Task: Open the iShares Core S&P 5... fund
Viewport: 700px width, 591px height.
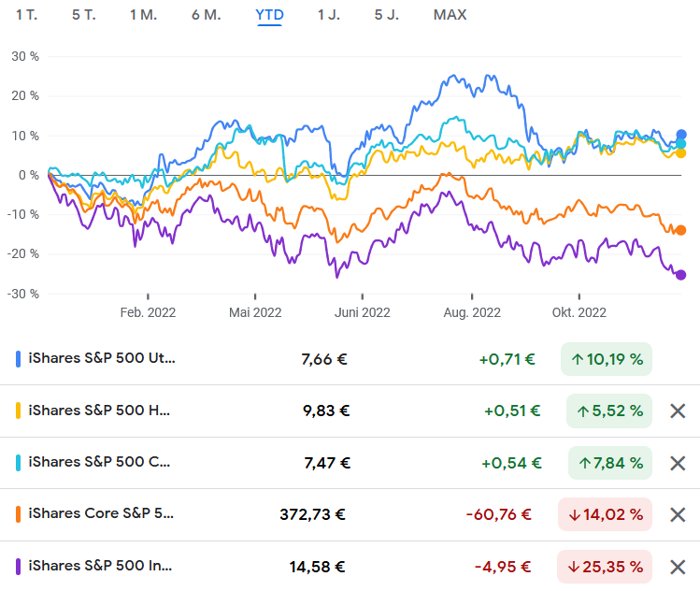Action: pyautogui.click(x=102, y=513)
